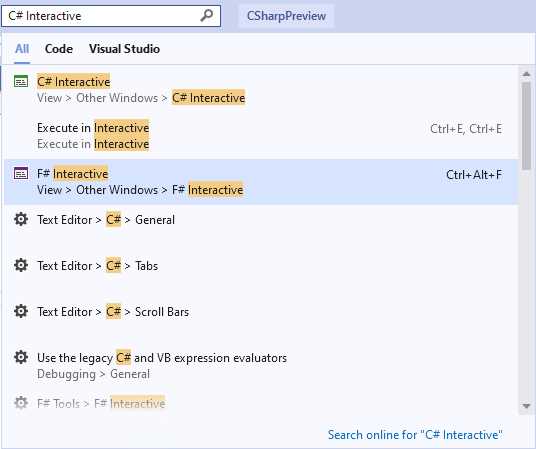536x449 pixels.
Task: Click the Ctrl+E, Ctrl+E shortcut label
Action: click(x=466, y=129)
